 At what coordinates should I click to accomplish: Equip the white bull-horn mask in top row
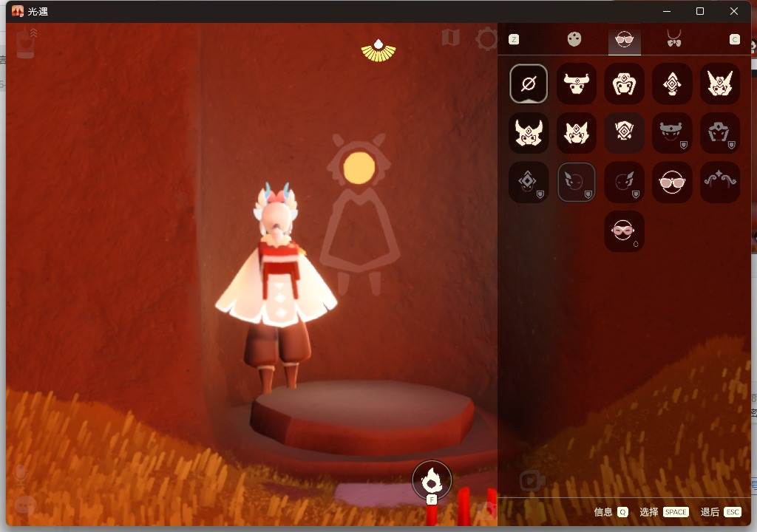click(577, 83)
